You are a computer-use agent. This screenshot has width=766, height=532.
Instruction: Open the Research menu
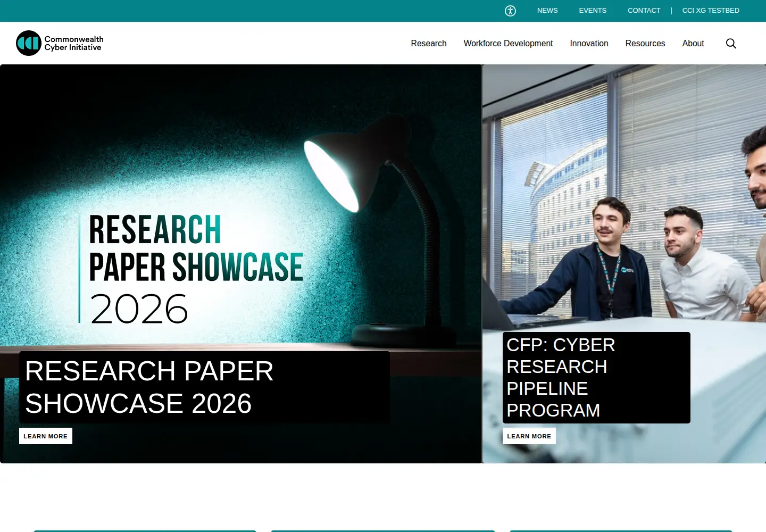[x=429, y=44]
